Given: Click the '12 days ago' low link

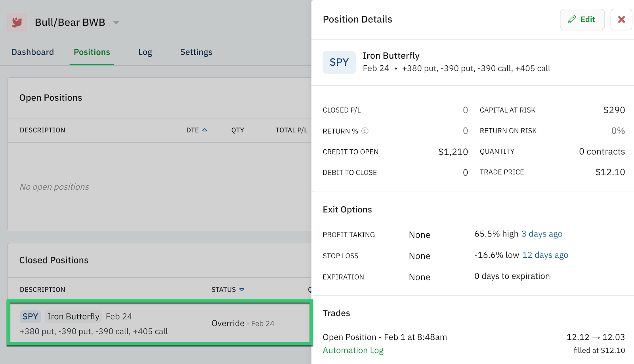Looking at the screenshot, I should (545, 255).
